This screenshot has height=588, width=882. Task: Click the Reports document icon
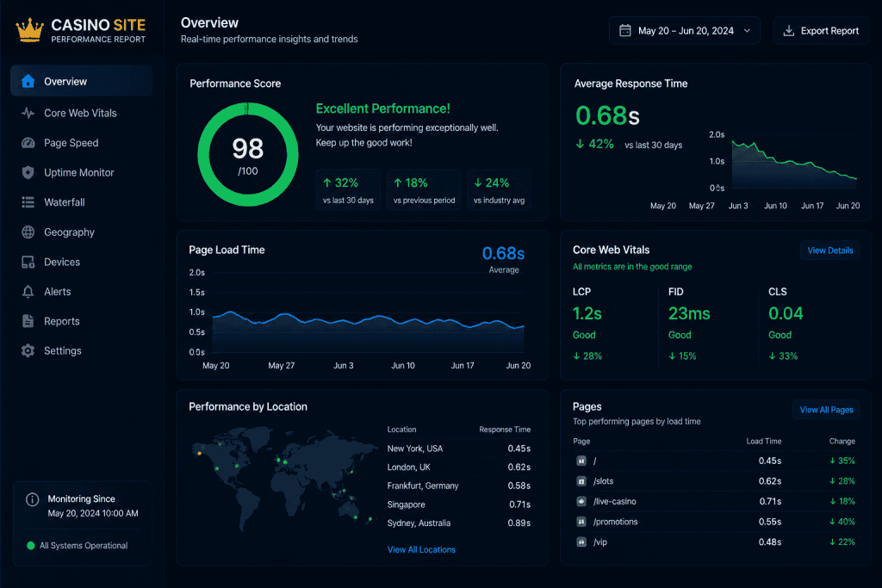(x=28, y=321)
